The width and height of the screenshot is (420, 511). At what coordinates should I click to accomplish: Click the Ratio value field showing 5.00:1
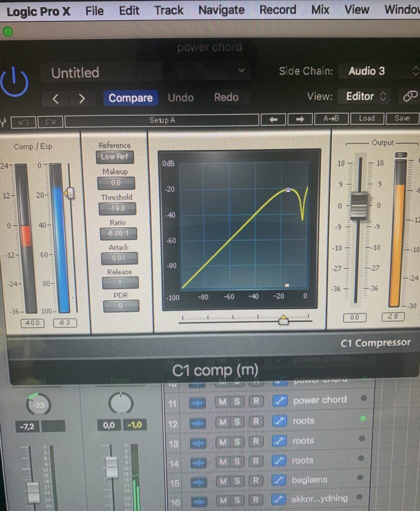(118, 234)
